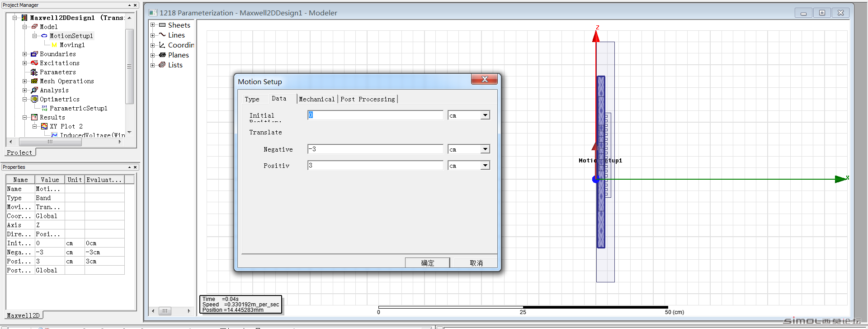Click the XY Plot 2 icon
868x329 pixels.
(44, 126)
